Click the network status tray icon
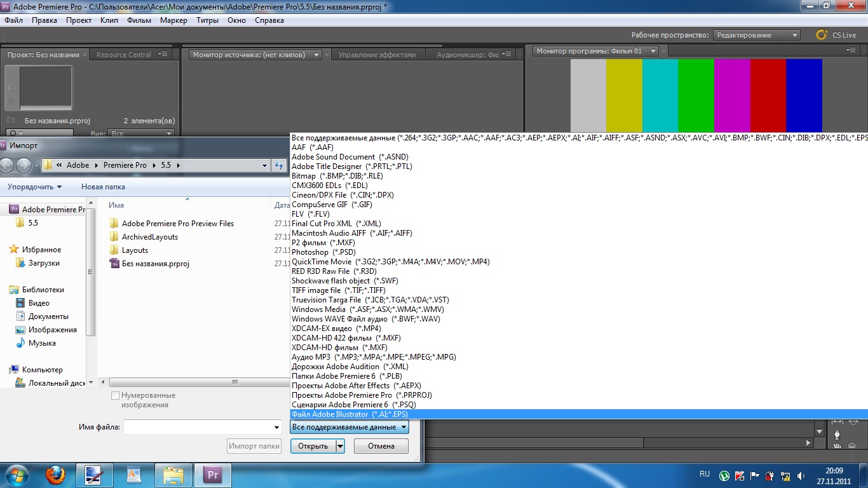Screen dimensions: 868x488 (x=785, y=475)
